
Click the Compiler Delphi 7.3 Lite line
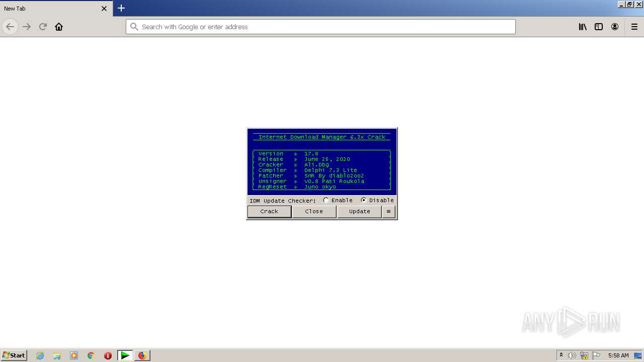[322, 170]
